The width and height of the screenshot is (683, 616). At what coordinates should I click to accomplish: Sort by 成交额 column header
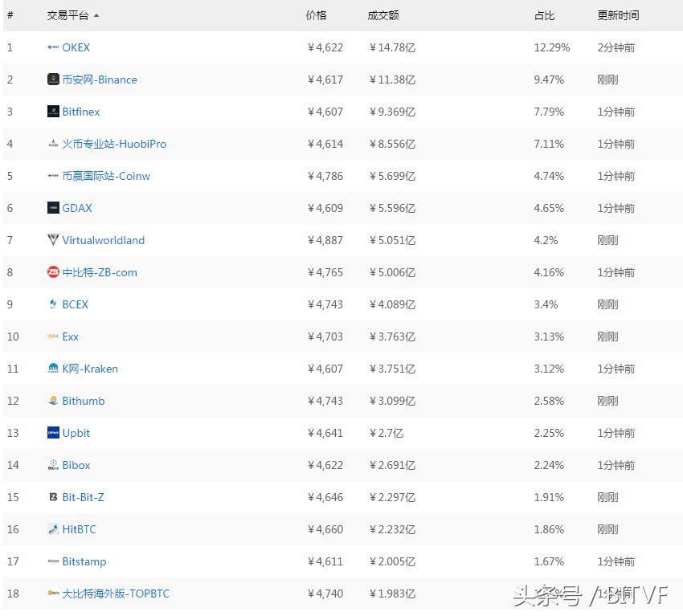point(383,16)
